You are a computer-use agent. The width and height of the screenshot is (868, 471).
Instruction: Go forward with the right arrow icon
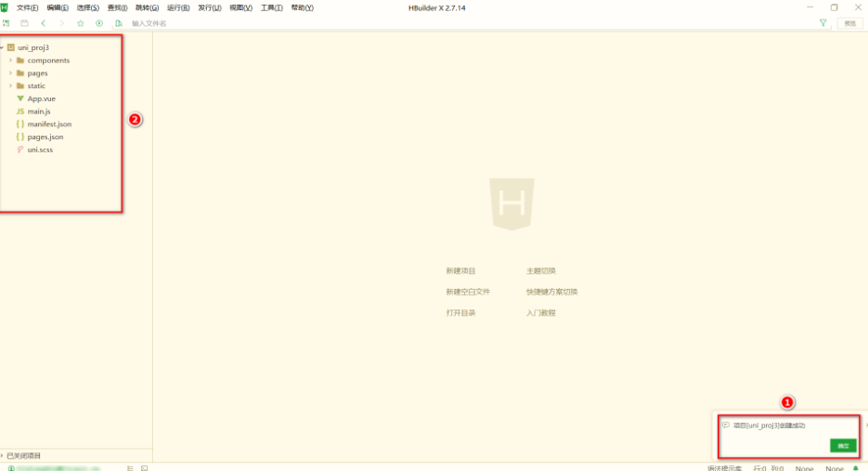(x=61, y=23)
